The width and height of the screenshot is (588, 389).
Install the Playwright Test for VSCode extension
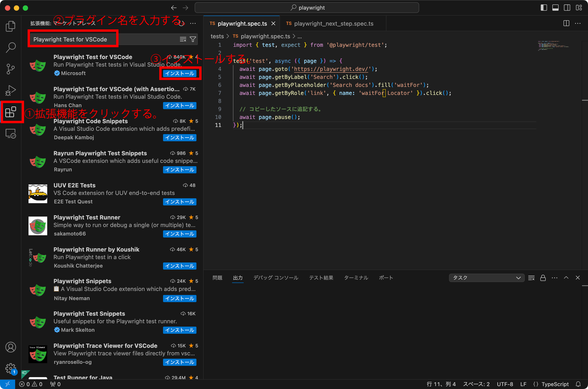coord(180,74)
